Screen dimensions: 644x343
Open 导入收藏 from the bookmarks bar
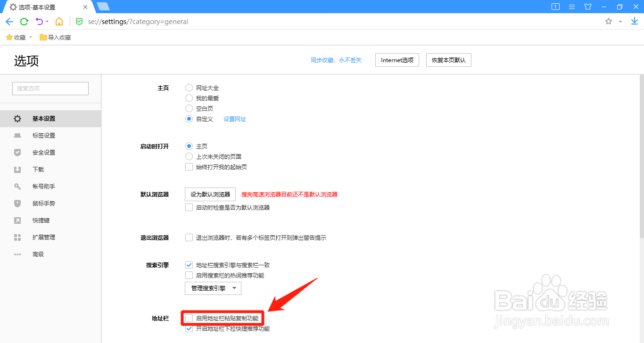55,37
